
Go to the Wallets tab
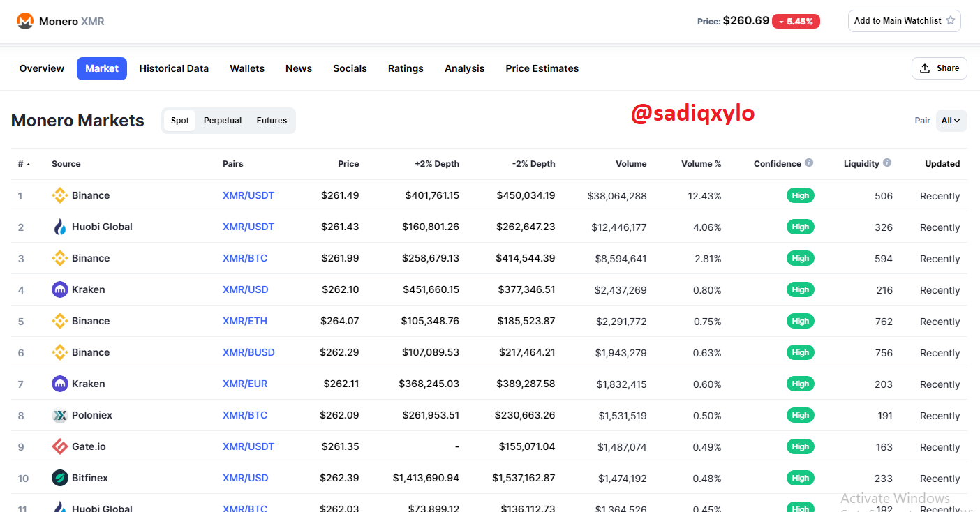point(247,68)
